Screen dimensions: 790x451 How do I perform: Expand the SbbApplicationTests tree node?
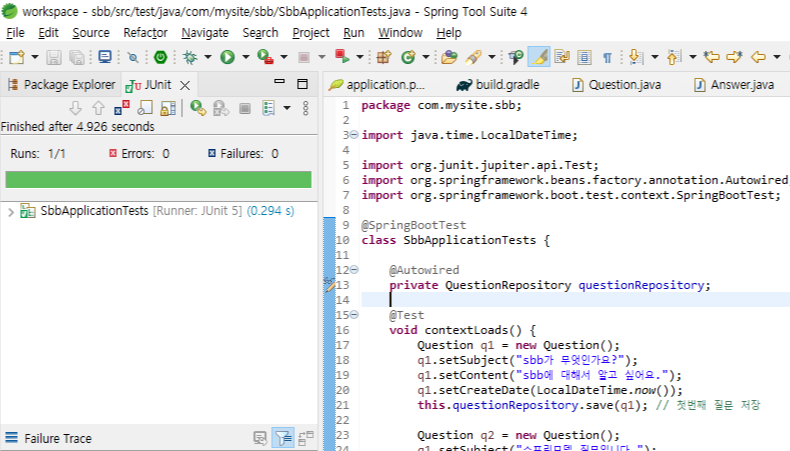tap(11, 212)
